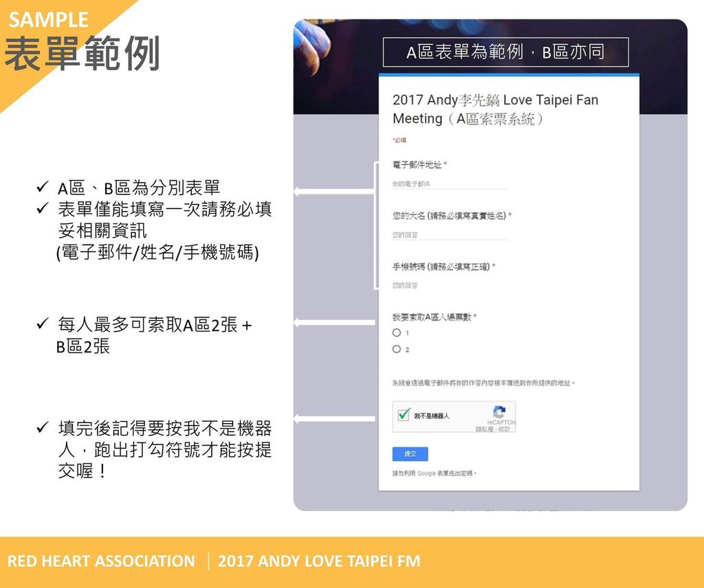Click the white arrow pointing to 每人最多可索取
Viewport: 704px width, 588px height.
point(334,322)
